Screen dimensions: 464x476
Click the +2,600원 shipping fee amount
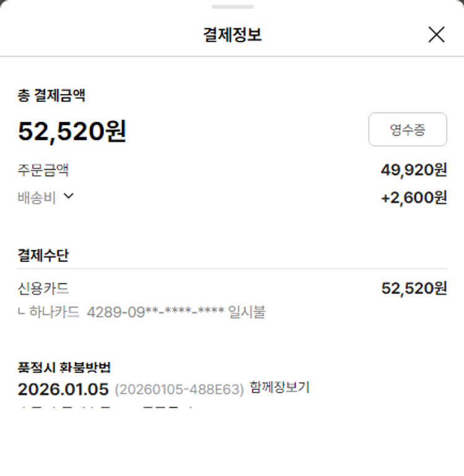tap(413, 197)
